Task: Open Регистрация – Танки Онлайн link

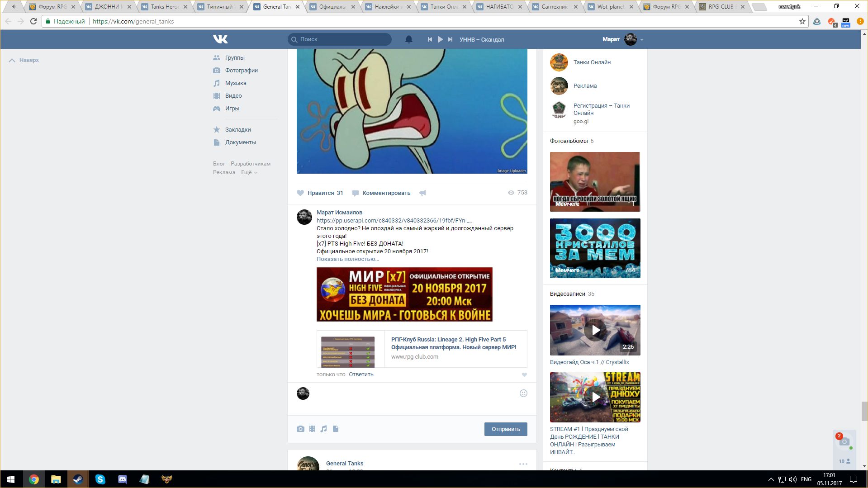Action: click(x=601, y=109)
